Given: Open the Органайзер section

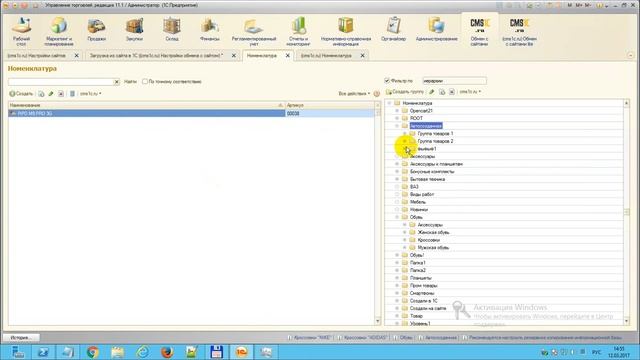Looking at the screenshot, I should (x=393, y=29).
